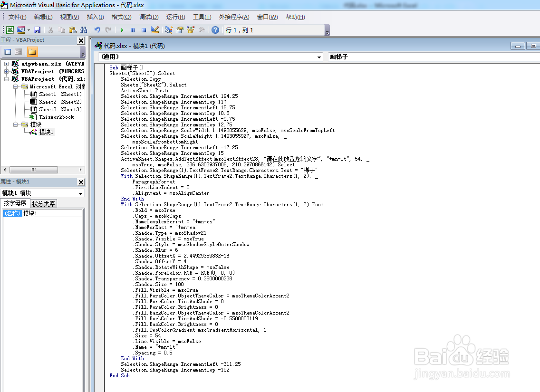Close the 工程 - VBAProject panel
Image resolution: width=540 pixels, height=392 pixels.
pyautogui.click(x=81, y=40)
